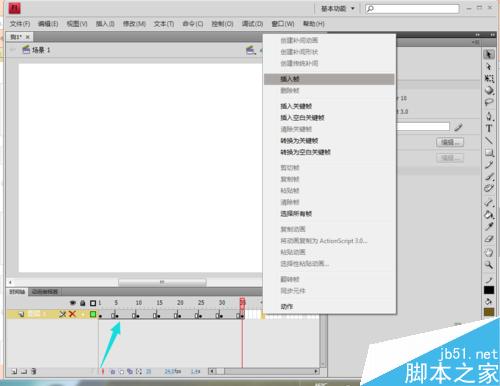Viewport: 500px width, 386px height.
Task: Toggle layer visibility red X
Action: point(72,314)
